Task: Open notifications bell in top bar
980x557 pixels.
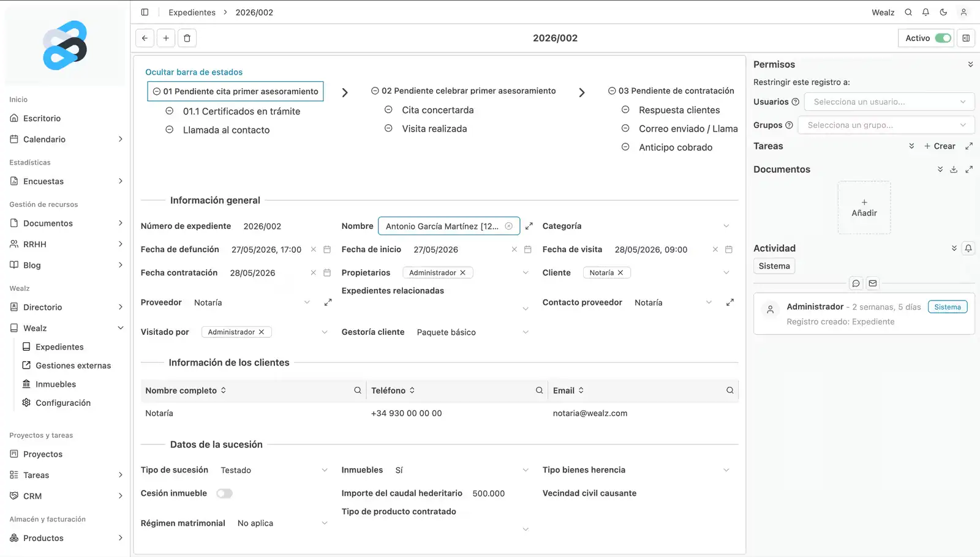Action: point(925,12)
